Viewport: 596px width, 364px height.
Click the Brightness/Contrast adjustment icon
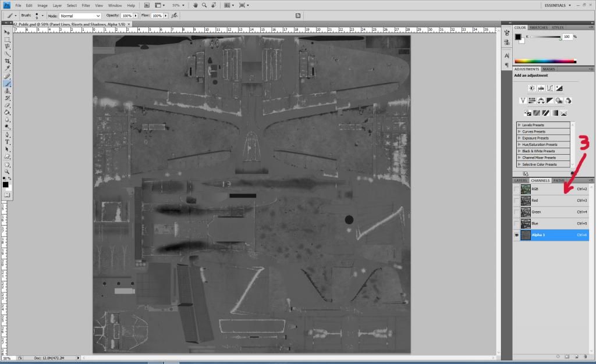[x=531, y=88]
